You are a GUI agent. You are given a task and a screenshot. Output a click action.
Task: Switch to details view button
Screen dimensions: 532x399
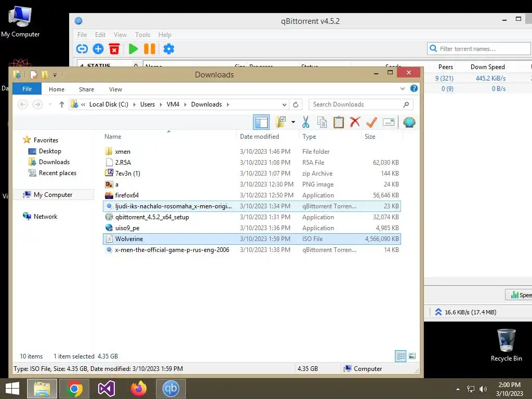(x=401, y=356)
